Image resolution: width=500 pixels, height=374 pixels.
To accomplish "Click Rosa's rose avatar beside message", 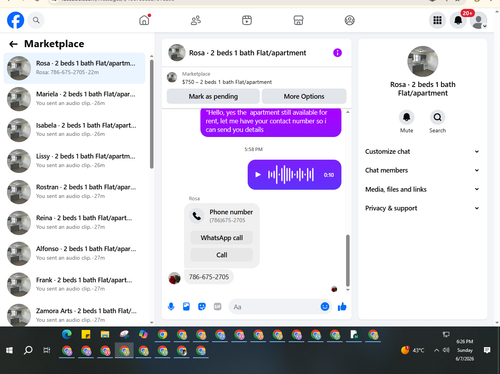I will [174, 278].
